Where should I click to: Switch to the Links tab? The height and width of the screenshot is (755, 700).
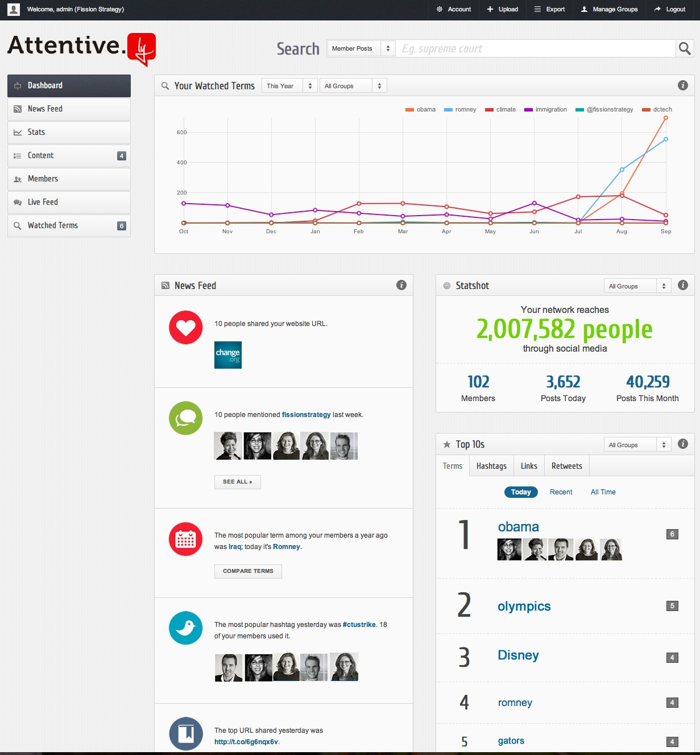pyautogui.click(x=529, y=466)
